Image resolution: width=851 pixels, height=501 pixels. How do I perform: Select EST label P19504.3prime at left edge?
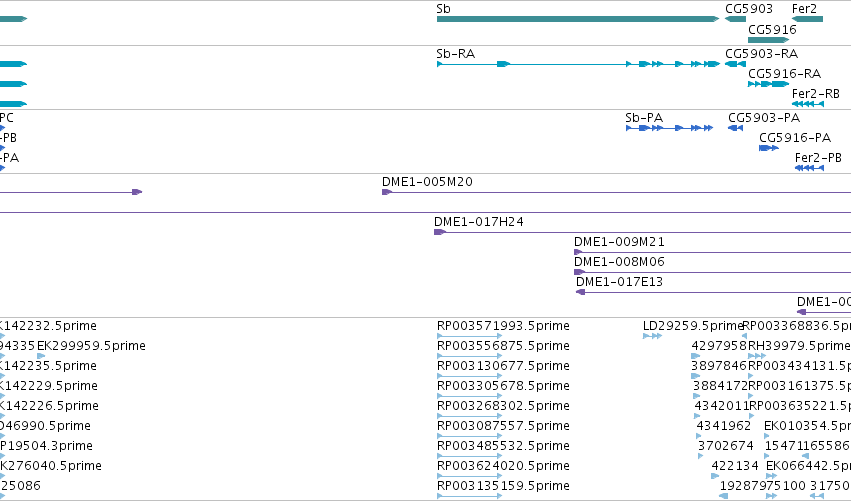coord(46,446)
